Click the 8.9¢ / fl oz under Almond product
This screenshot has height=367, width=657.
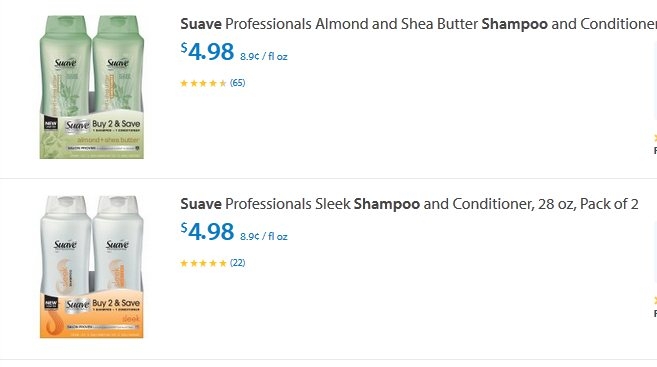coord(264,56)
